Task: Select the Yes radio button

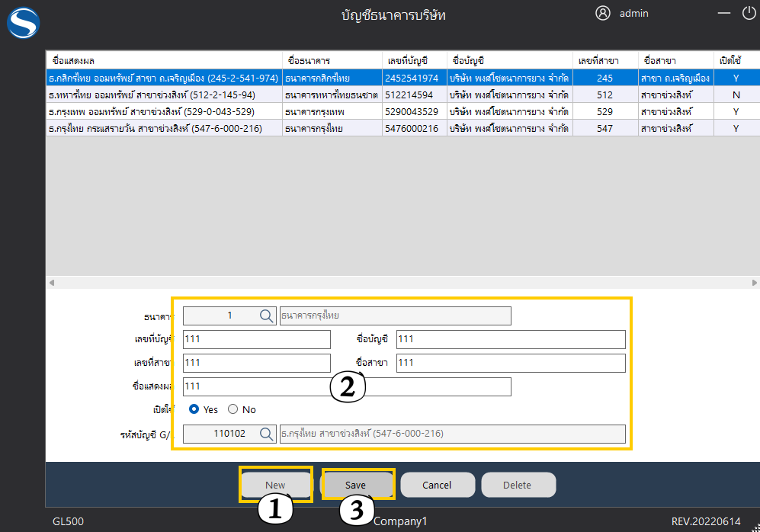Action: pos(194,409)
